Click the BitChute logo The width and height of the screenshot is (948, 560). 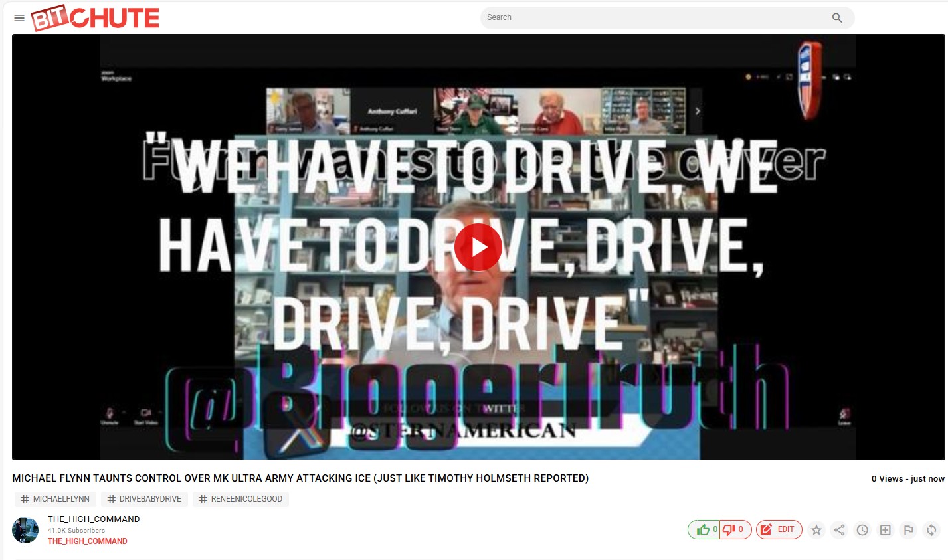(x=95, y=18)
